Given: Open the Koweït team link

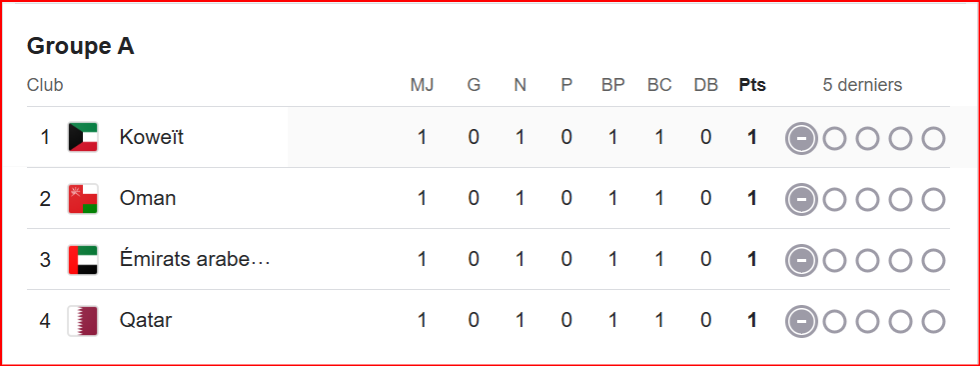Looking at the screenshot, I should tap(151, 137).
